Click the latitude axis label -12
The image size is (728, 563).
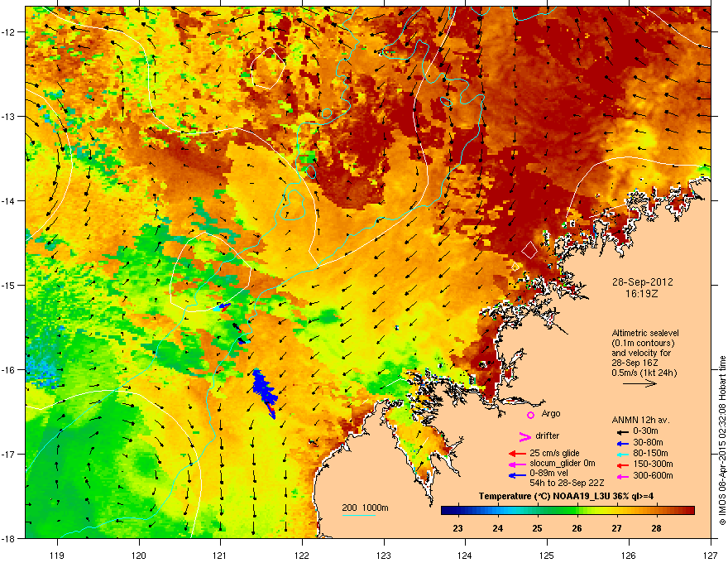pos(8,32)
